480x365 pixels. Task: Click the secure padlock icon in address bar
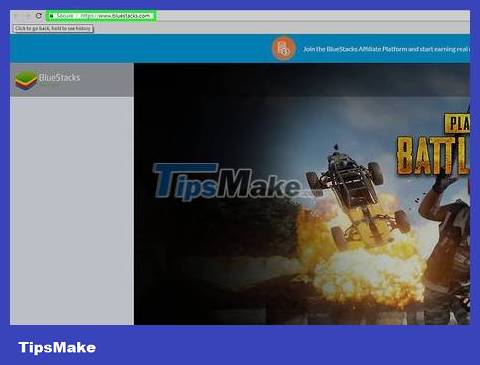click(51, 16)
